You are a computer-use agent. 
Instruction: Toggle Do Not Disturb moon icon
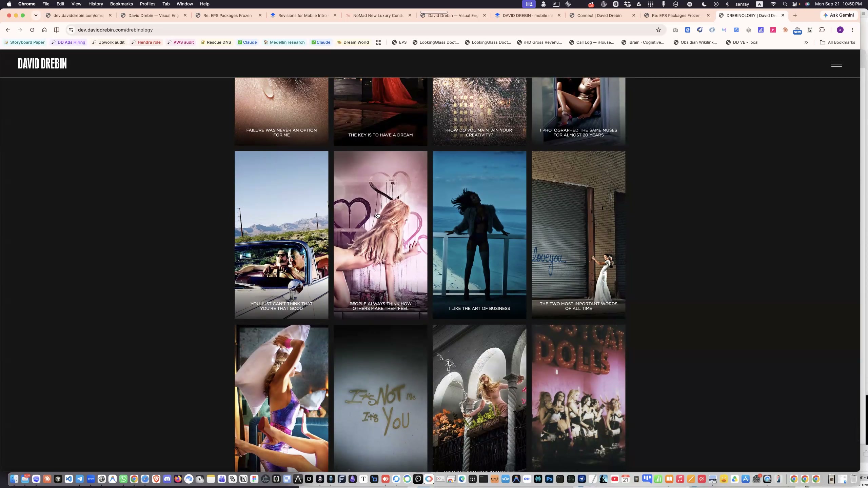[x=704, y=4]
